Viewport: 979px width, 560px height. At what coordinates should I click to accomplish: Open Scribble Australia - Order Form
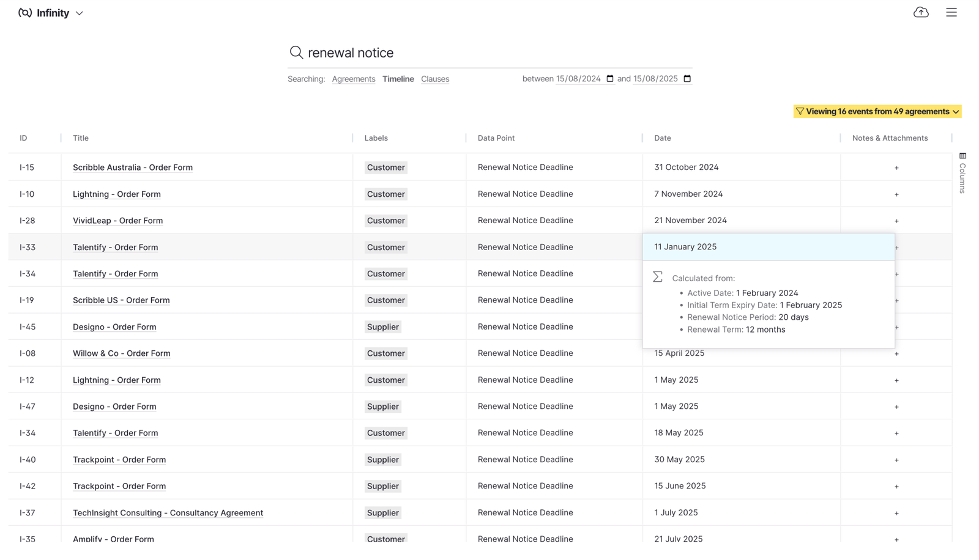(132, 167)
